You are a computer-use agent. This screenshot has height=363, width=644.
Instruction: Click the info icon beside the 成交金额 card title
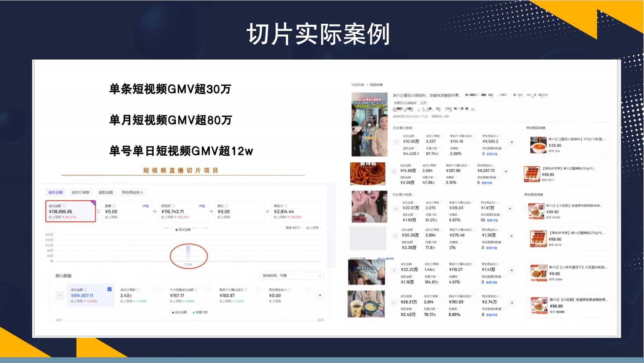click(63, 205)
